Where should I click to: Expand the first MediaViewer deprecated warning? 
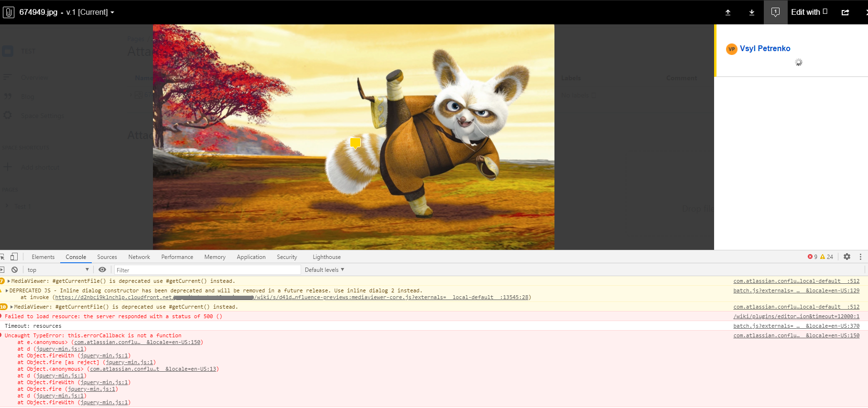pyautogui.click(x=9, y=281)
